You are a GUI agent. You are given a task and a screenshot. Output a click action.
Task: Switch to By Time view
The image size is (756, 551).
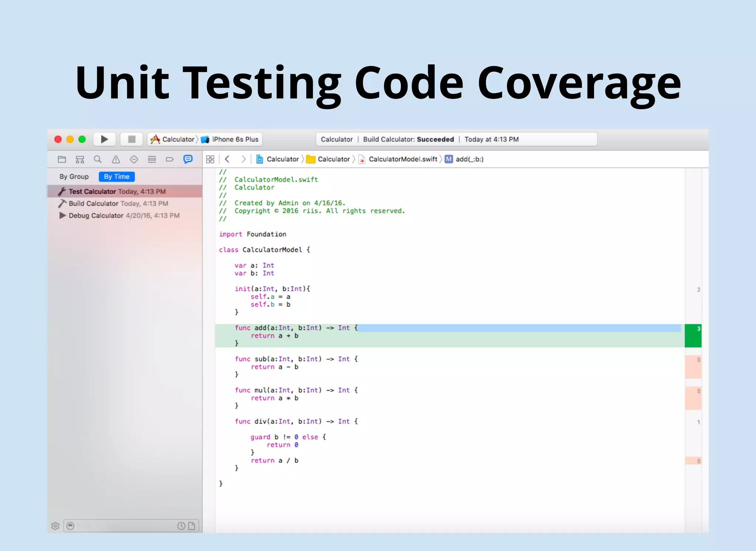[x=117, y=177]
